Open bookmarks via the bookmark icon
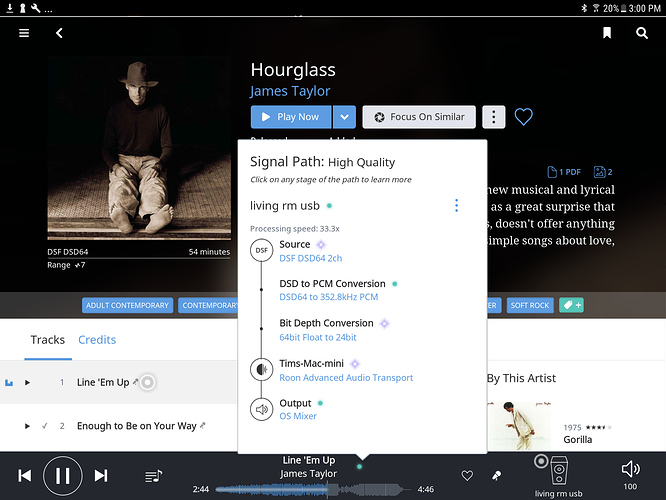 [x=607, y=33]
